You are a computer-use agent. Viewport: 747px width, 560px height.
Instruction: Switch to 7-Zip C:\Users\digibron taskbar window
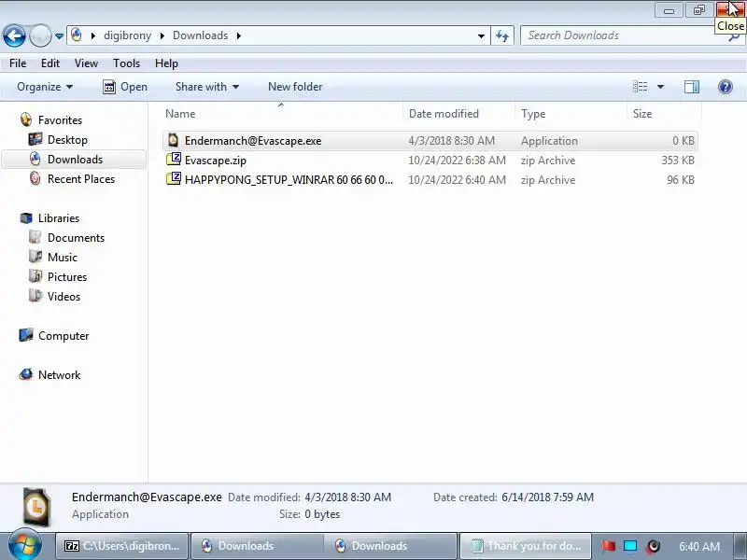coord(122,546)
